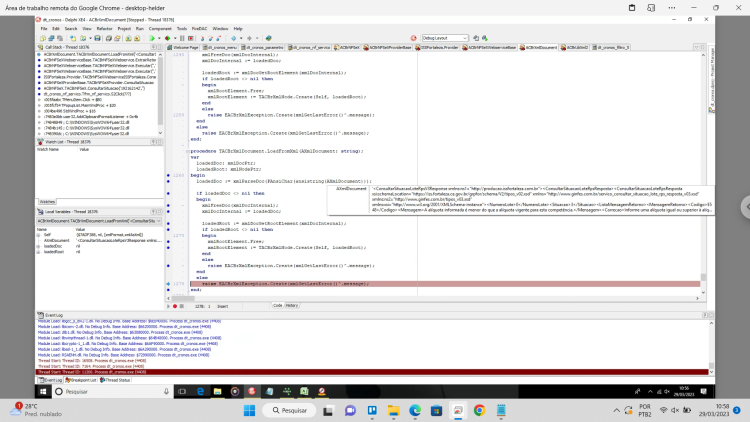Click the Step Over debug icon
Image resolution: width=750 pixels, height=422 pixels.
click(210, 38)
